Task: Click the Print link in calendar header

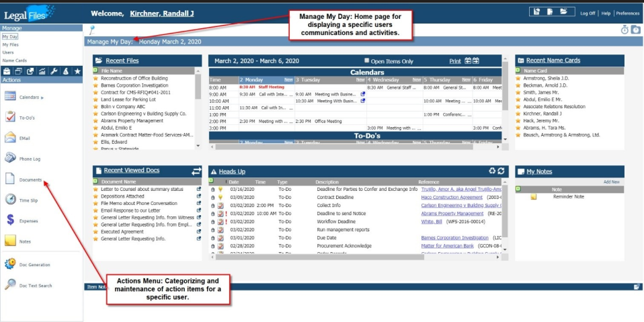Action: tap(455, 61)
